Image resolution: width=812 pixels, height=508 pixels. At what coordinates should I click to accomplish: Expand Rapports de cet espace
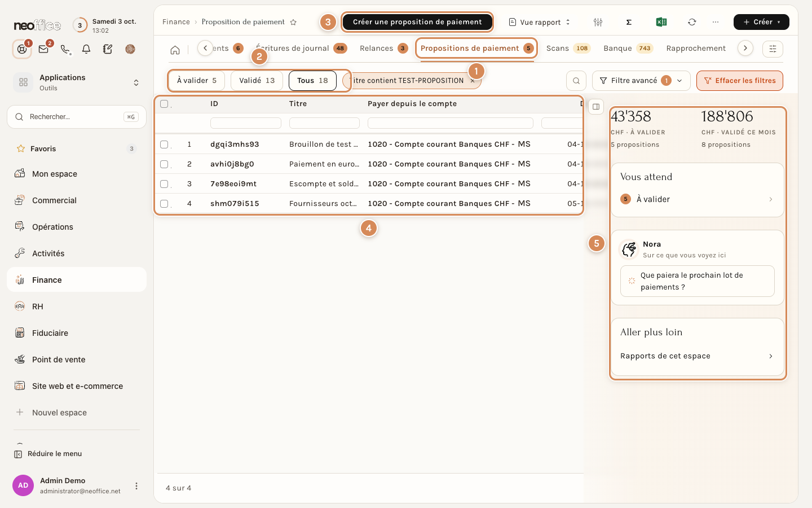(697, 356)
